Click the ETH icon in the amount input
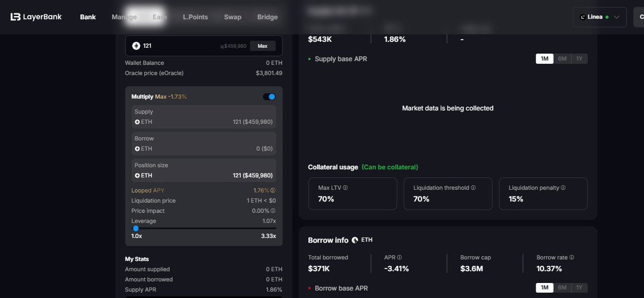The width and height of the screenshot is (644, 298). 136,46
